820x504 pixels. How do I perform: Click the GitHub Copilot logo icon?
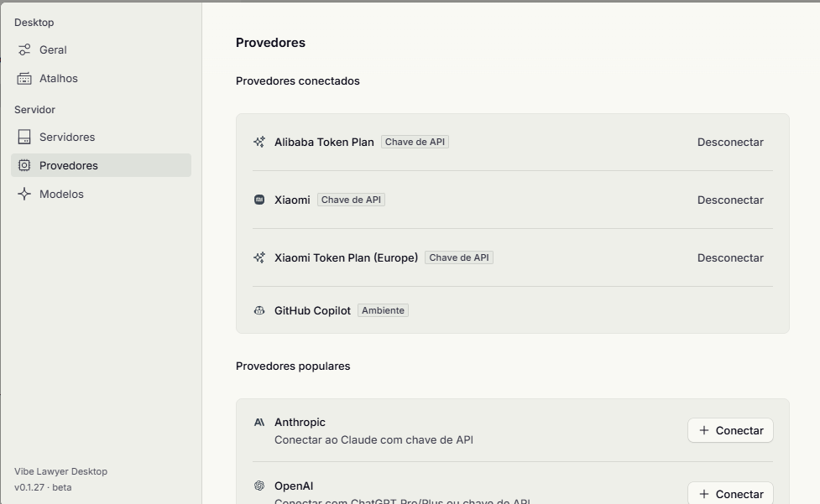[x=259, y=310]
